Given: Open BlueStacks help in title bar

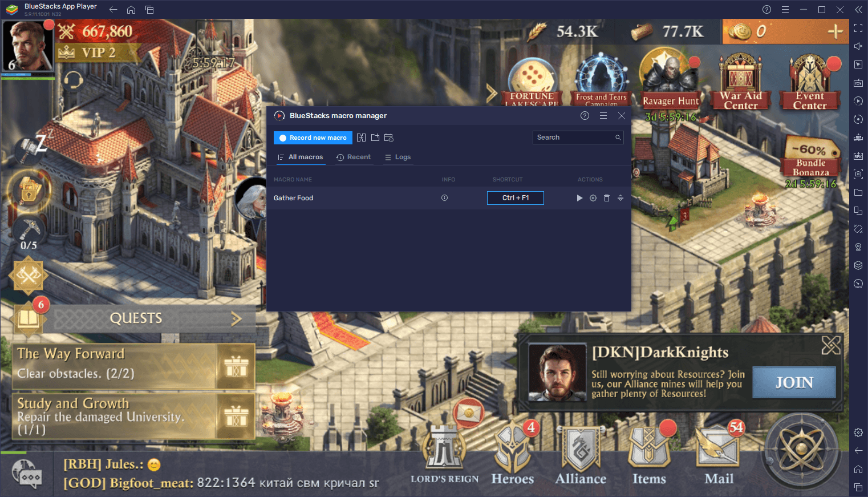Looking at the screenshot, I should [x=767, y=10].
